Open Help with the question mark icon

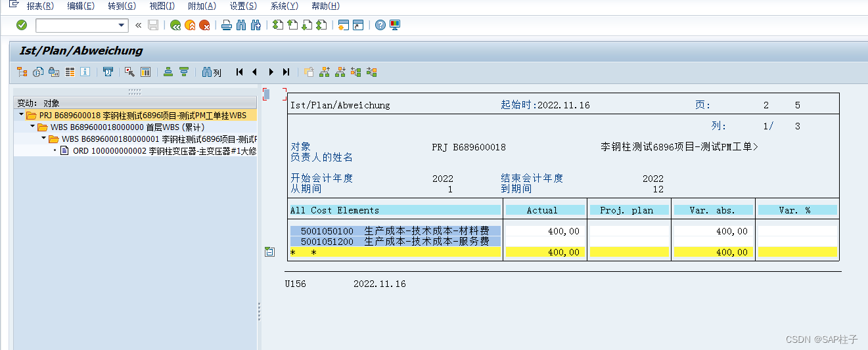380,25
